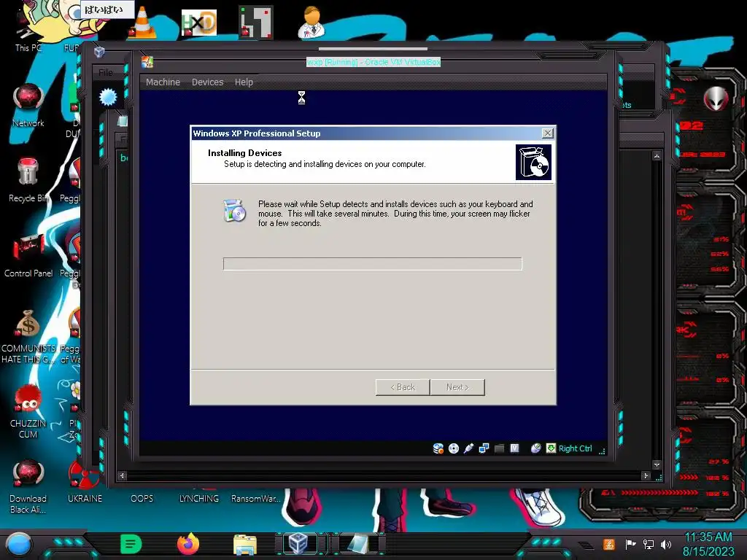Click the small installer disc icon beside message

coord(234,211)
